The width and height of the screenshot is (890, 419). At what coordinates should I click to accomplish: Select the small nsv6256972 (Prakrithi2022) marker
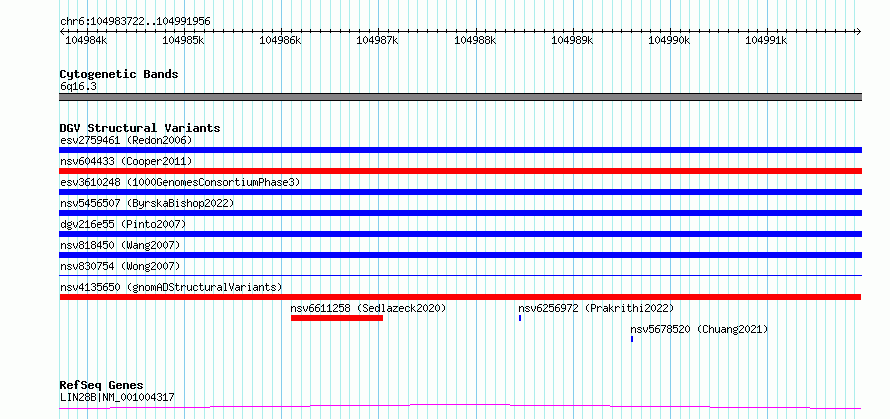(x=520, y=318)
